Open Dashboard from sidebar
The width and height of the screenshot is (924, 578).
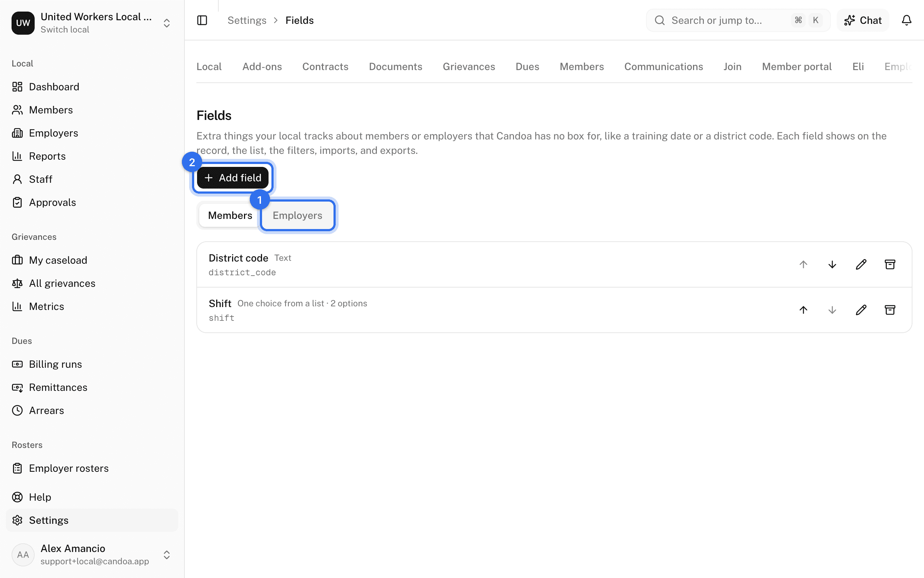92,87
